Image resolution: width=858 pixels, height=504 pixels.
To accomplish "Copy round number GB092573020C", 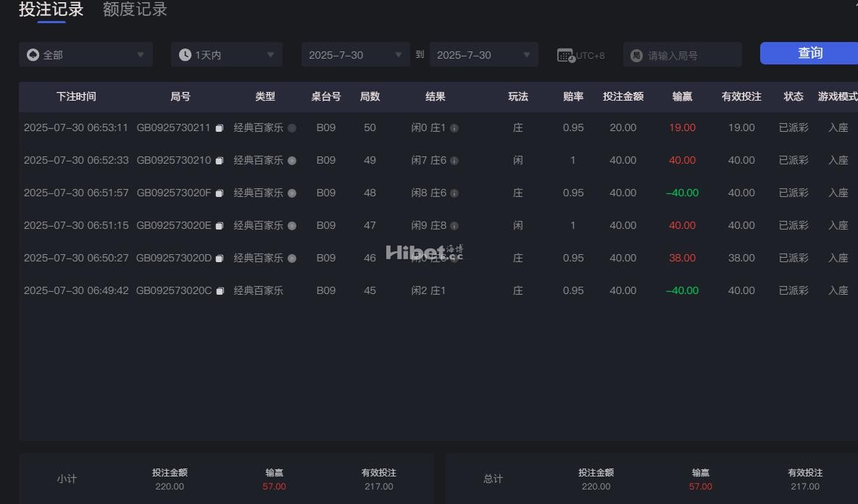I will (220, 291).
